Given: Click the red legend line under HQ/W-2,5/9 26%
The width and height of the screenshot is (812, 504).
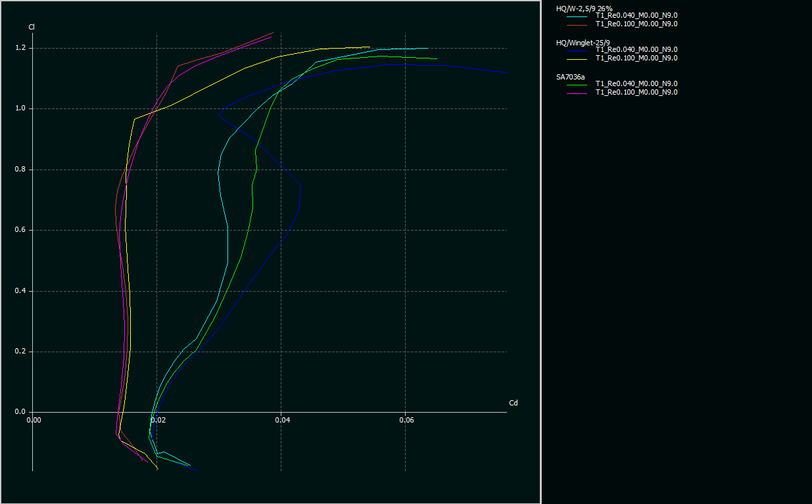Looking at the screenshot, I should tap(577, 24).
